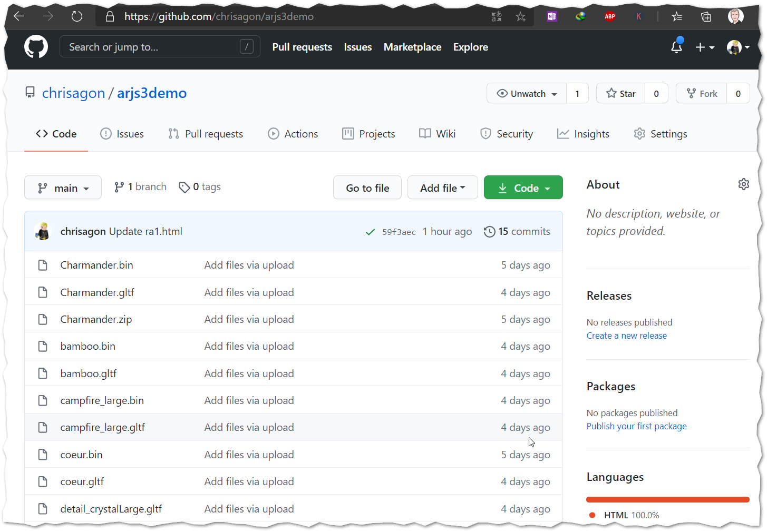Click the colorful browser extension icon
Viewport: 767px width, 532px height.
pos(581,16)
